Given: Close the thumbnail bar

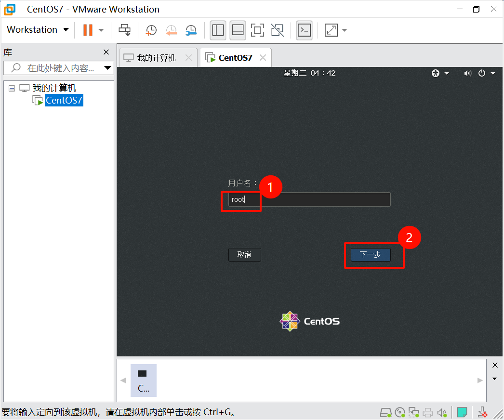Looking at the screenshot, I should click(x=495, y=365).
